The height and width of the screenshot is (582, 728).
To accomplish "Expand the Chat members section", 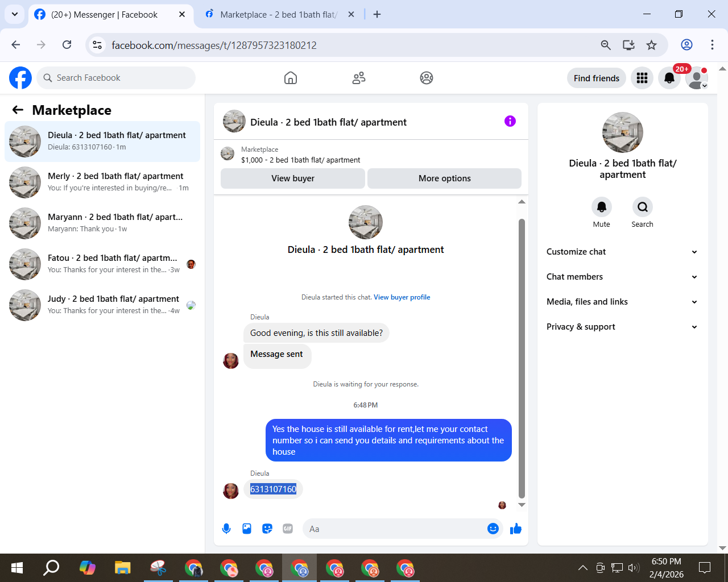I will tap(622, 277).
